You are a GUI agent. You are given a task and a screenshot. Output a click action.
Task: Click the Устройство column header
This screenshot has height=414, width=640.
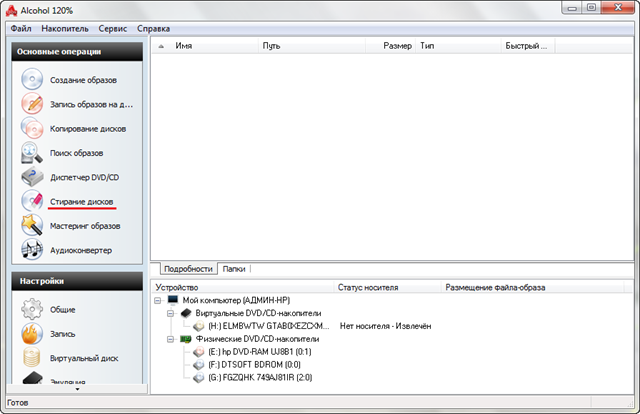(243, 287)
